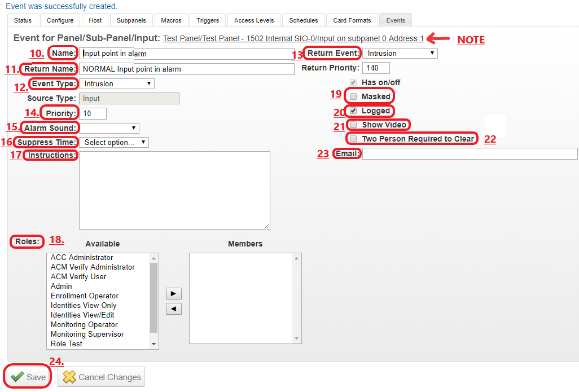The image size is (579, 392).
Task: Enable the Masked checkbox
Action: (353, 96)
